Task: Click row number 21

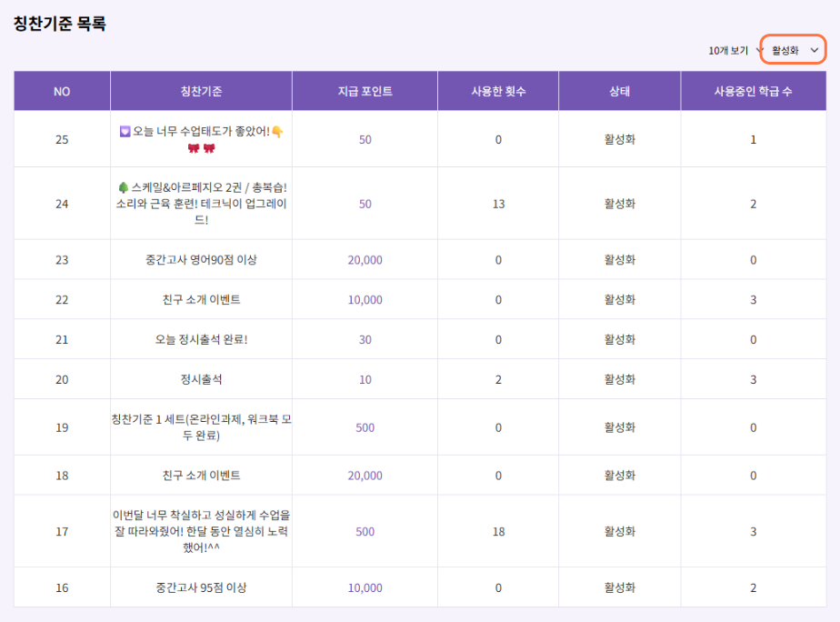Action: [x=62, y=340]
